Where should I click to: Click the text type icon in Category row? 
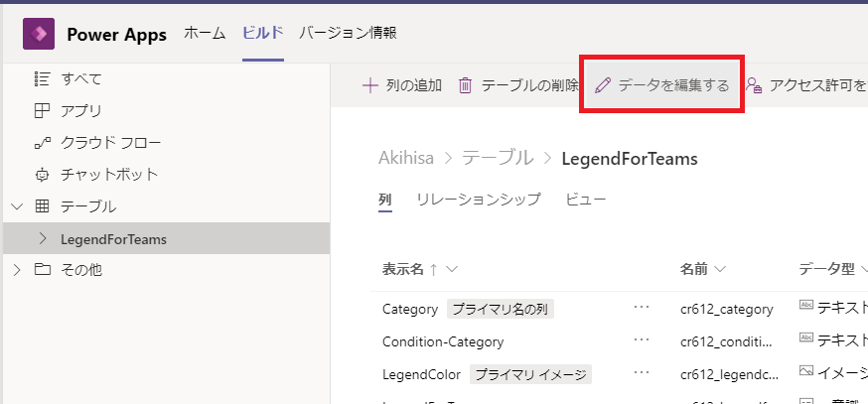806,305
